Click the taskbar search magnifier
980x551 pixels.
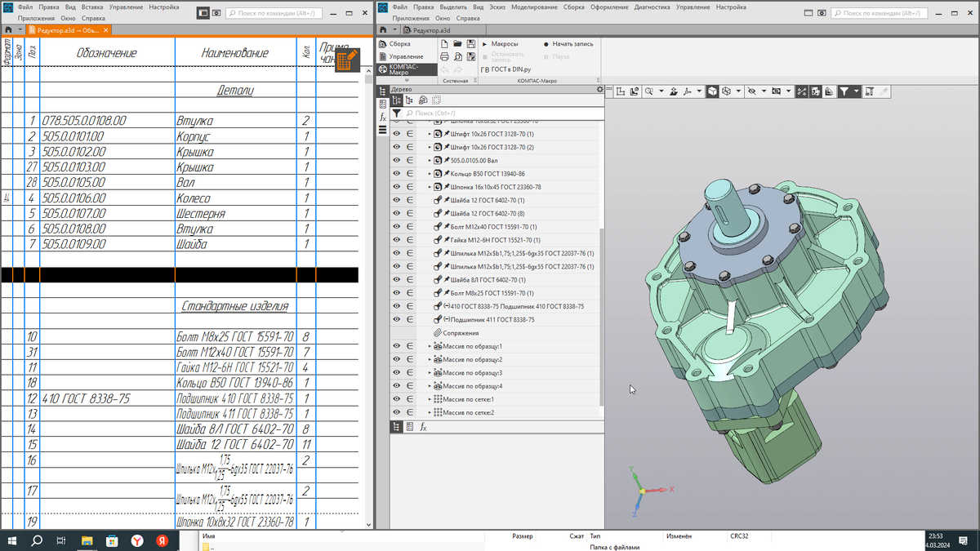pyautogui.click(x=37, y=540)
